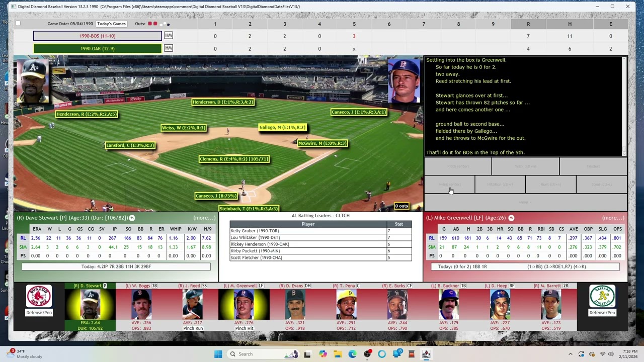This screenshot has height=362, width=644.
Task: Open Today's Games list
Action: point(112,24)
